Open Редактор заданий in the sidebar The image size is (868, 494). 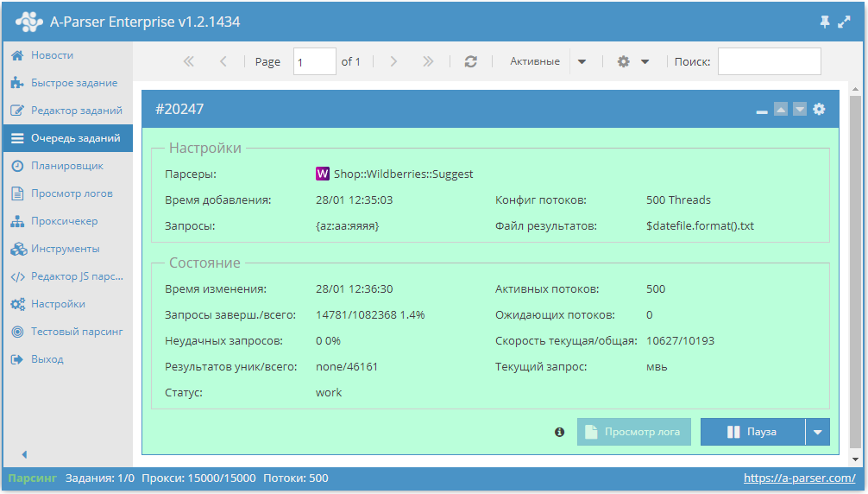(76, 111)
